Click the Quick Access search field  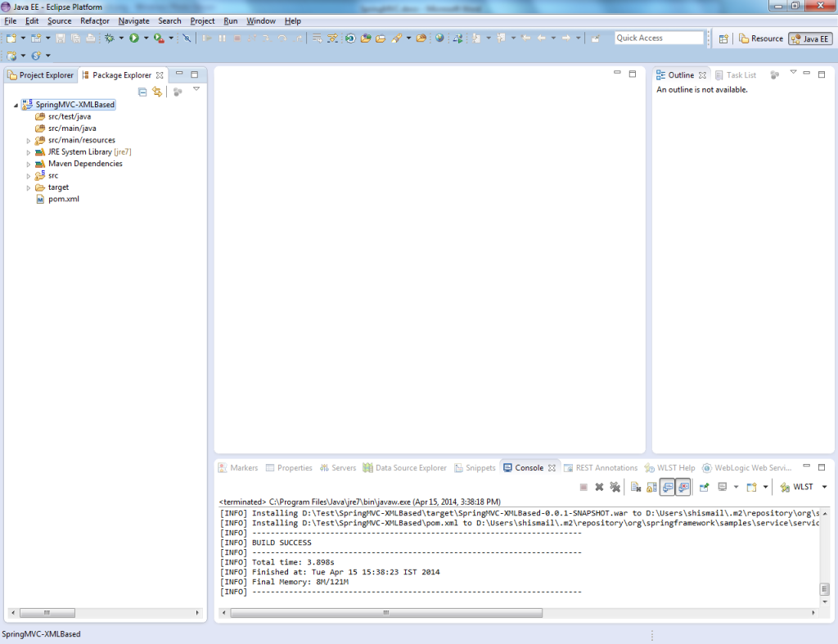click(659, 38)
